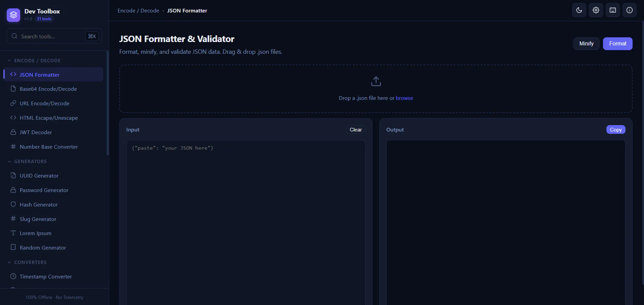This screenshot has height=305, width=644.
Task: Click the magnifier icon in search box
Action: tap(14, 36)
